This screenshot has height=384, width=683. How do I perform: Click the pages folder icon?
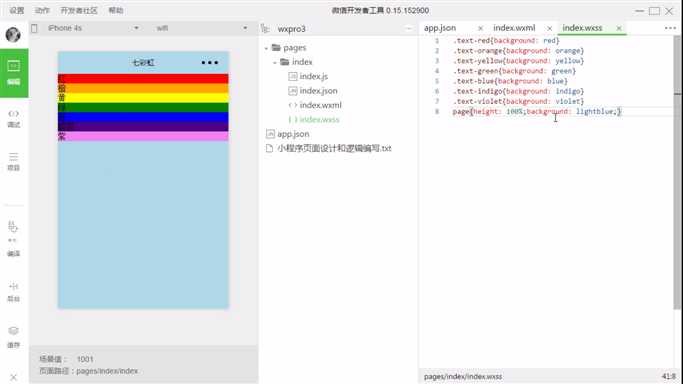tap(276, 47)
